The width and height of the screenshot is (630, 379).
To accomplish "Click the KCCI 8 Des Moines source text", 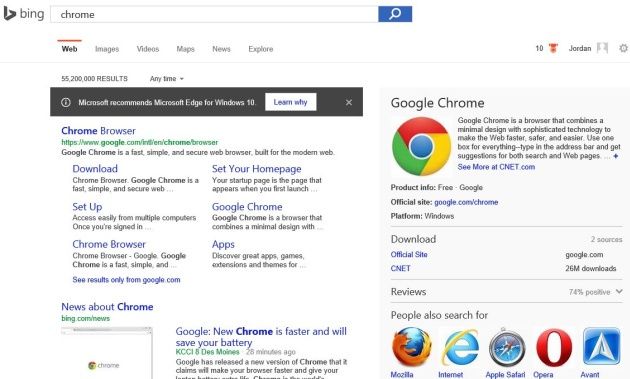I will [x=207, y=352].
